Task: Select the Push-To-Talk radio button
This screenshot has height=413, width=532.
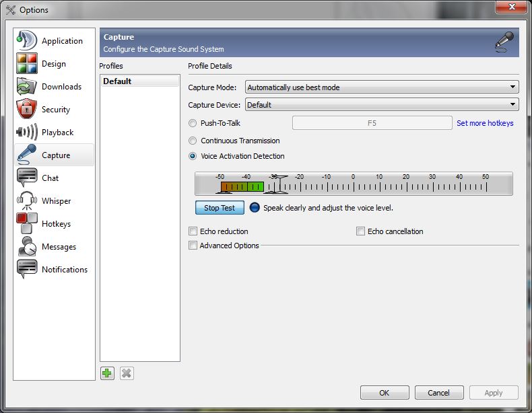Action: [193, 123]
